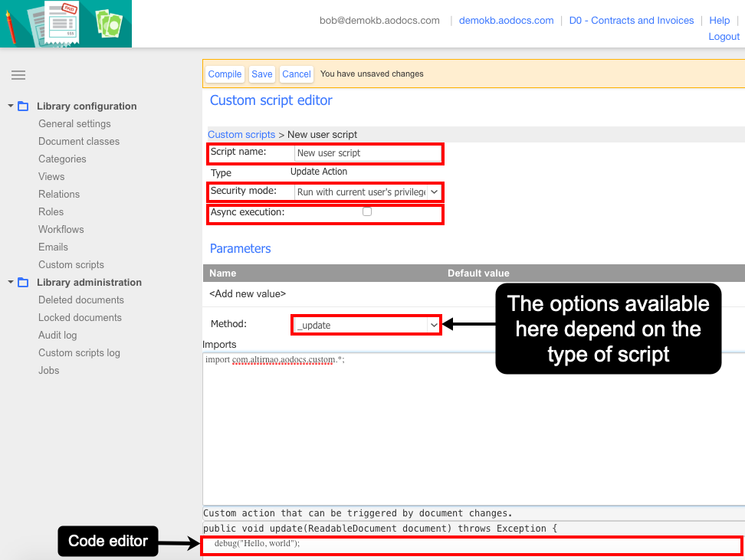Image resolution: width=745 pixels, height=560 pixels.
Task: Click the public void update method signature
Action: point(380,528)
